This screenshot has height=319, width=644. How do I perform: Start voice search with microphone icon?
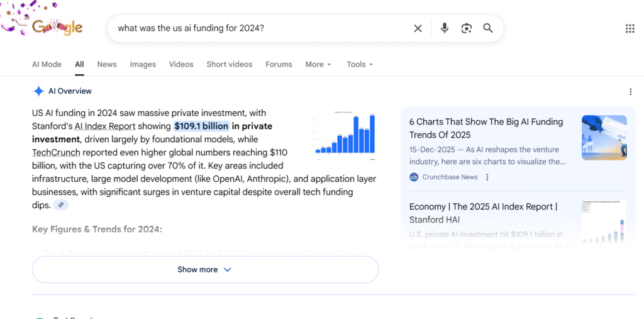pos(445,28)
